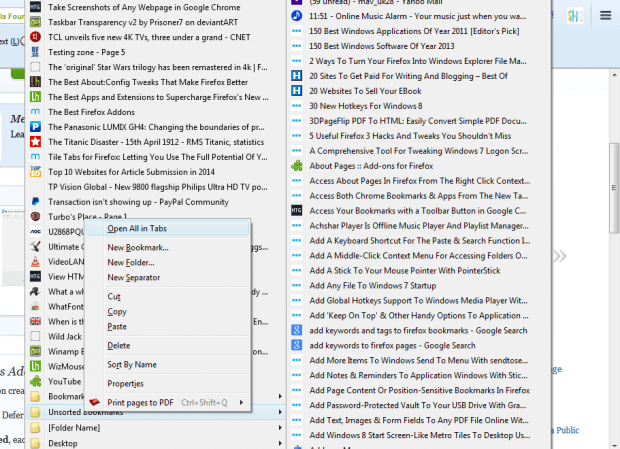Viewport: 620px width, 449px height.
Task: Open Add Page Content Or Position-Sensitive Bookmarks
Action: (420, 390)
